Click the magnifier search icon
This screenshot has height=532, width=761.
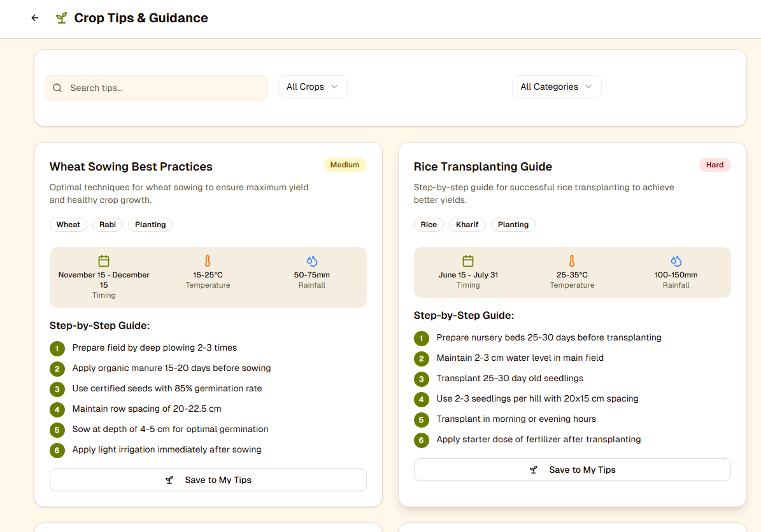click(58, 88)
